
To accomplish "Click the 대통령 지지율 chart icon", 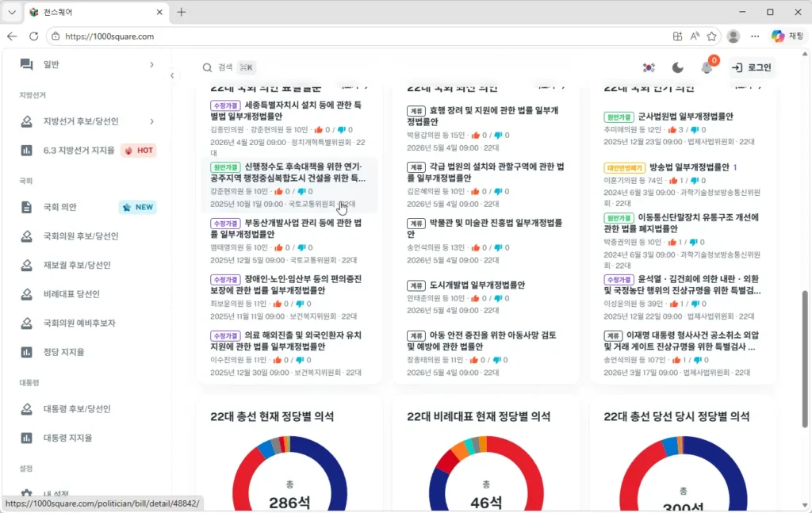I will click(x=26, y=438).
